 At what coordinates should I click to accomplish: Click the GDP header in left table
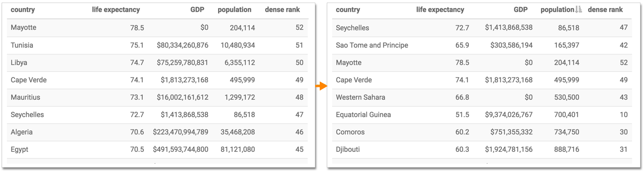tap(197, 10)
